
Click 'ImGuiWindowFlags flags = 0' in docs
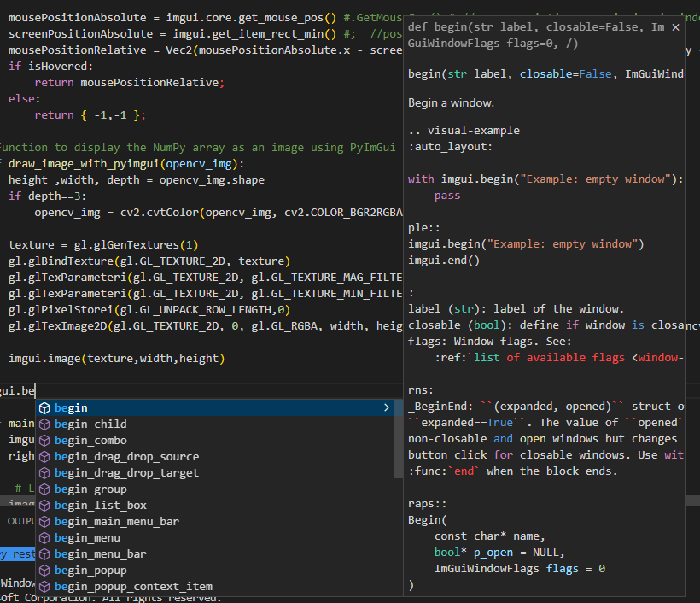(520, 569)
